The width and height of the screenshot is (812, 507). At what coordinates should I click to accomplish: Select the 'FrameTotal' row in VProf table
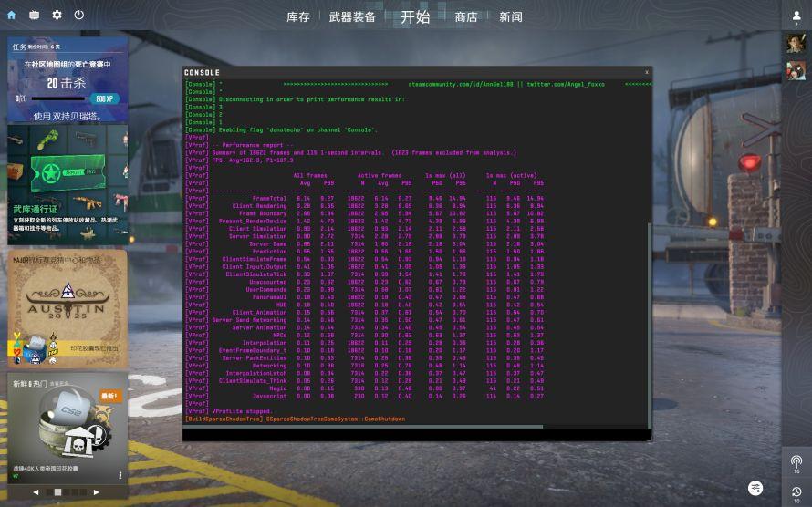coord(365,198)
